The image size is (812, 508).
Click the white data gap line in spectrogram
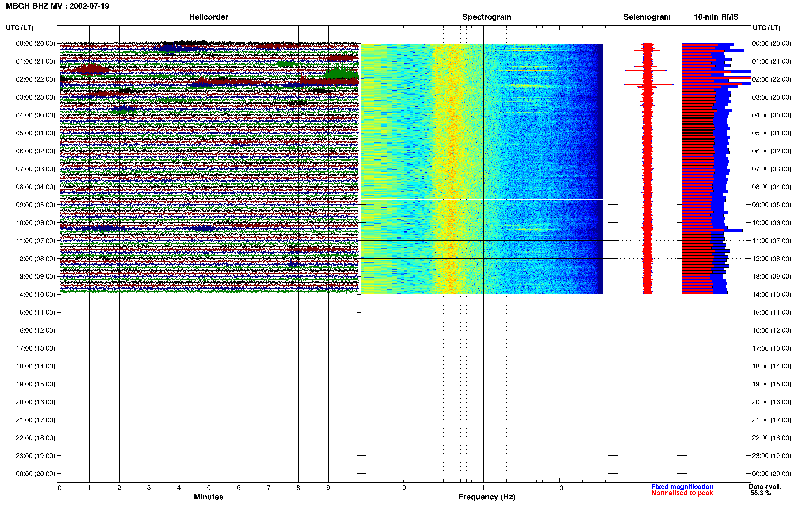[x=482, y=200]
